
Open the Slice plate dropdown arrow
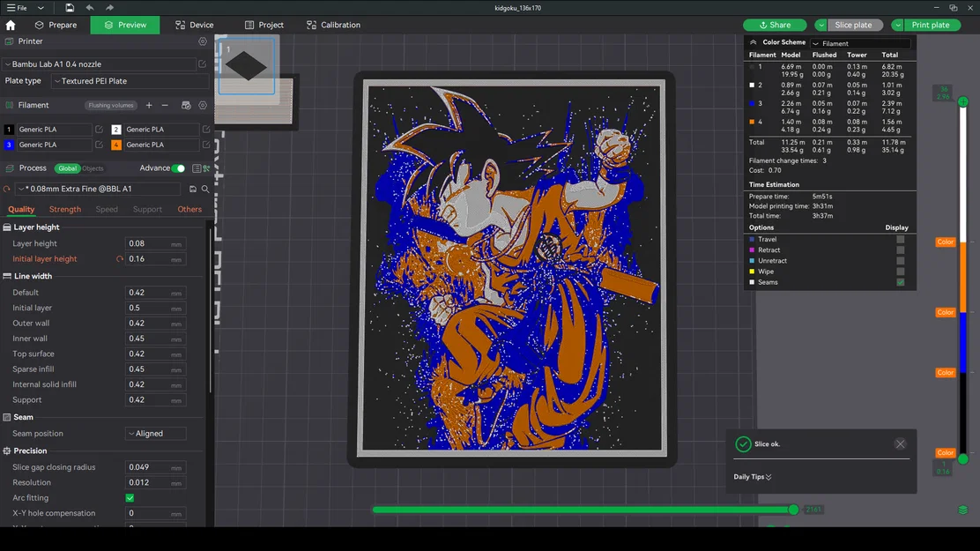tap(820, 25)
